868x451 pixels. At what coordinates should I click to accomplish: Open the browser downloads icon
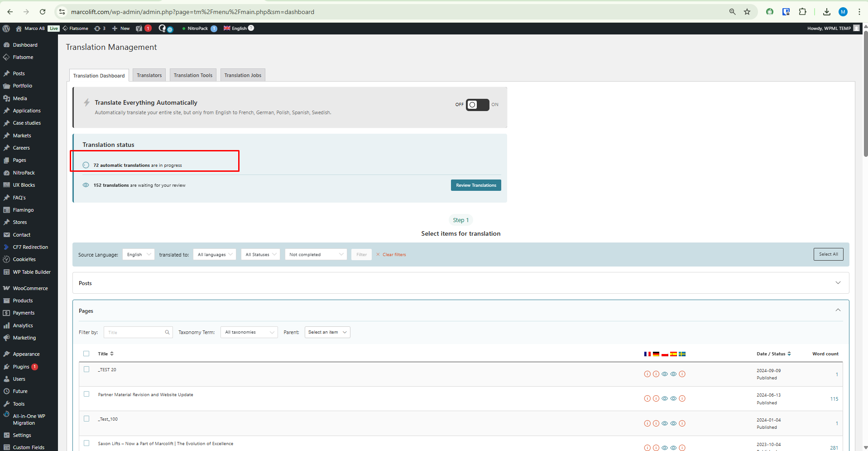click(827, 12)
